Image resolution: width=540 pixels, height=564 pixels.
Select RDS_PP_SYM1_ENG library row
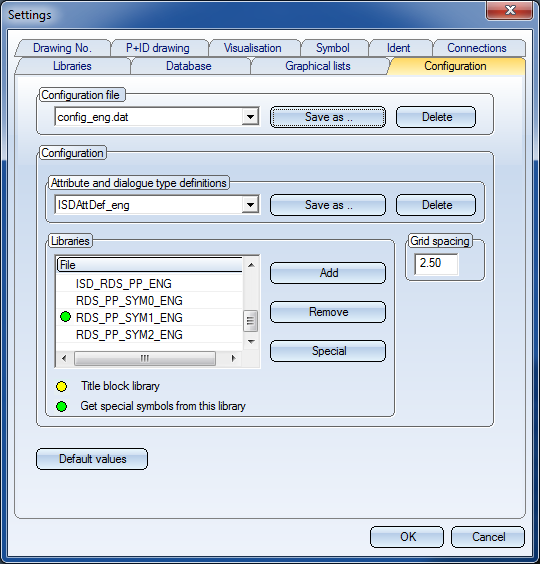pos(150,318)
